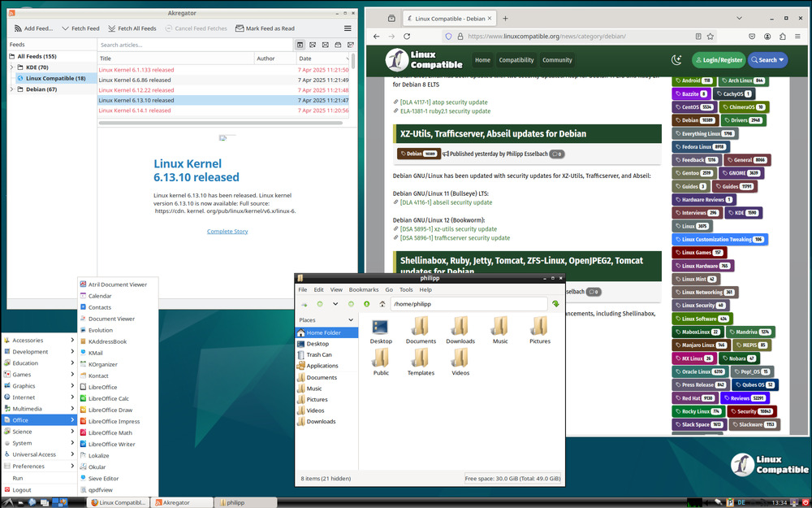Bookmark page with Firefox star icon
The width and height of the screenshot is (812, 508).
710,37
